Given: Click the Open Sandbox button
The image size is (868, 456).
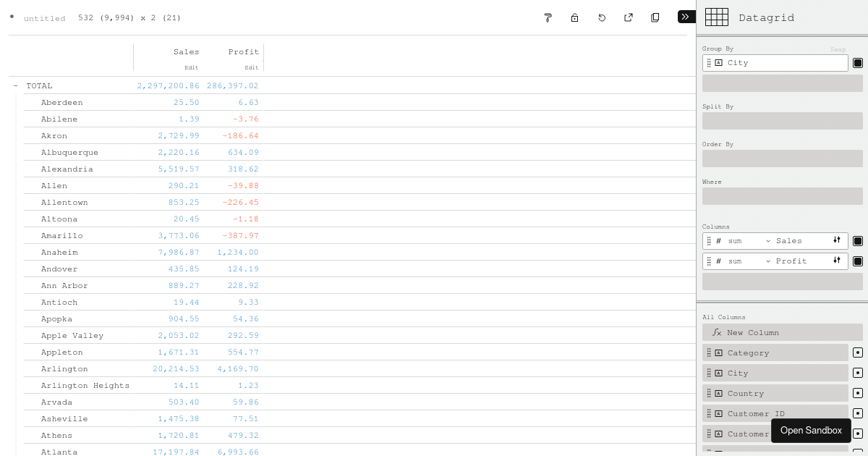Looking at the screenshot, I should tap(811, 430).
